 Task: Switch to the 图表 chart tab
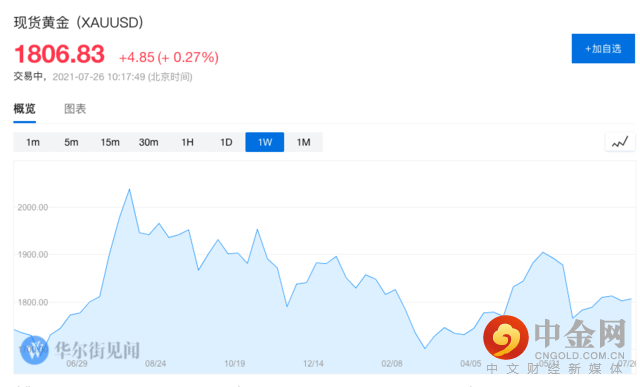tap(75, 109)
